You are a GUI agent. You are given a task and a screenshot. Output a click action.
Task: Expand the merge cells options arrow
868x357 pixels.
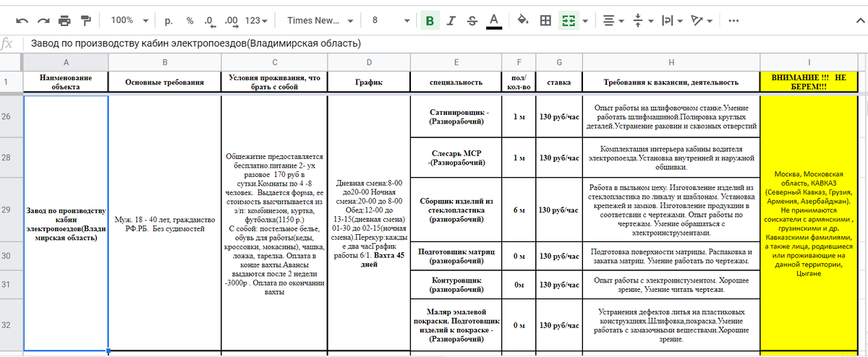(584, 20)
